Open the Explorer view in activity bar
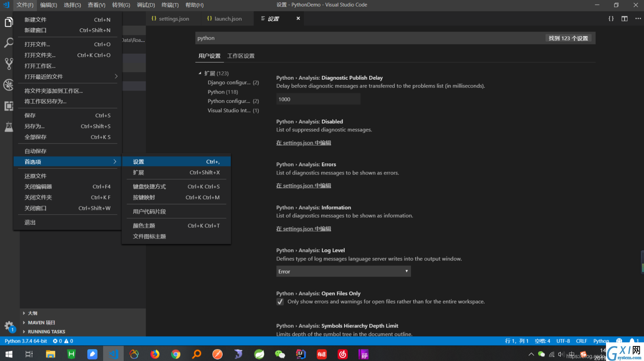The height and width of the screenshot is (361, 644). coord(9,22)
